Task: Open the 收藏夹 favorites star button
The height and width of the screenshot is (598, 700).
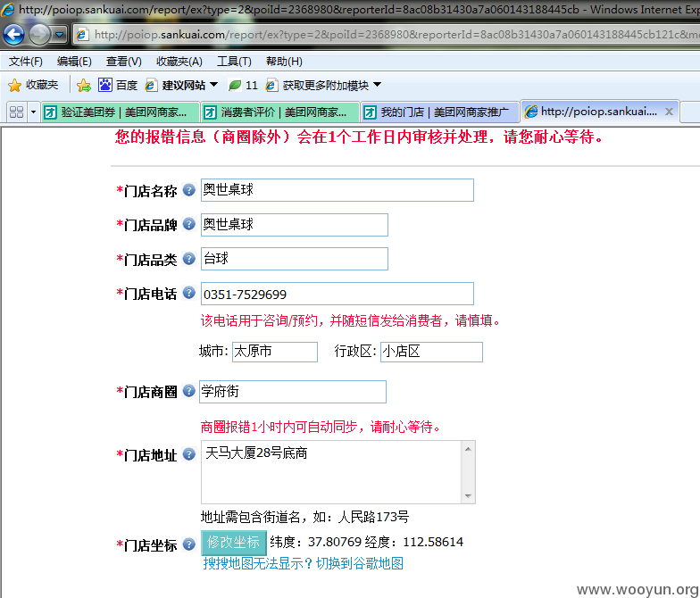Action: (34, 85)
